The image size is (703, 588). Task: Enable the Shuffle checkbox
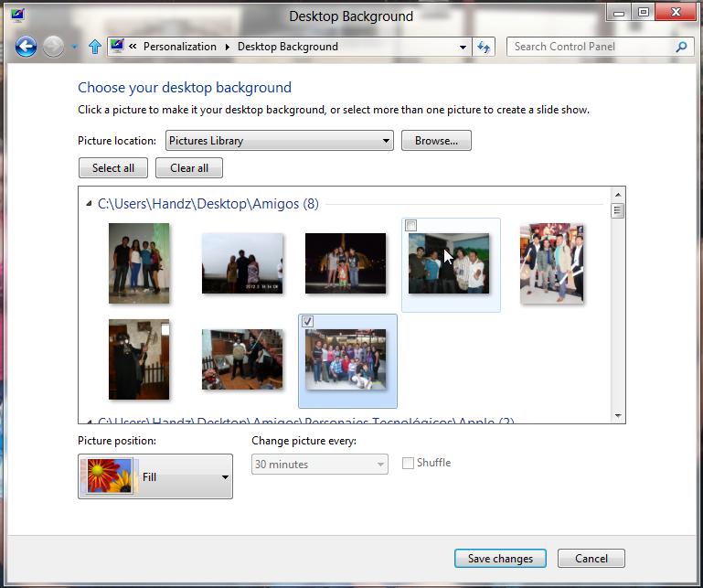click(409, 464)
